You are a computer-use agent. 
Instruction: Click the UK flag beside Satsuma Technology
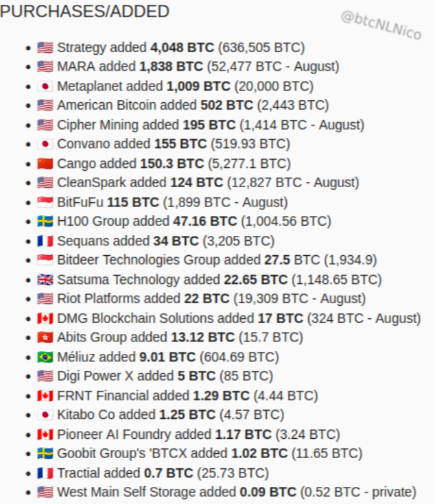click(x=45, y=280)
